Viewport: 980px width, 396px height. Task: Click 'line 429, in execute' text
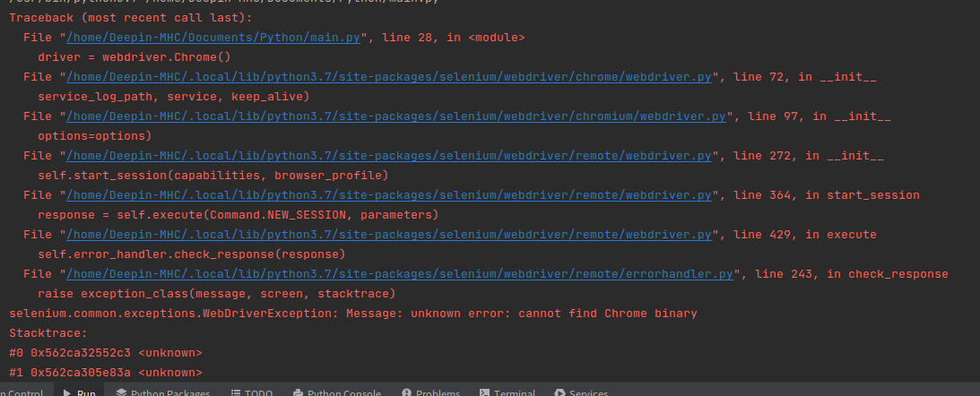click(805, 234)
